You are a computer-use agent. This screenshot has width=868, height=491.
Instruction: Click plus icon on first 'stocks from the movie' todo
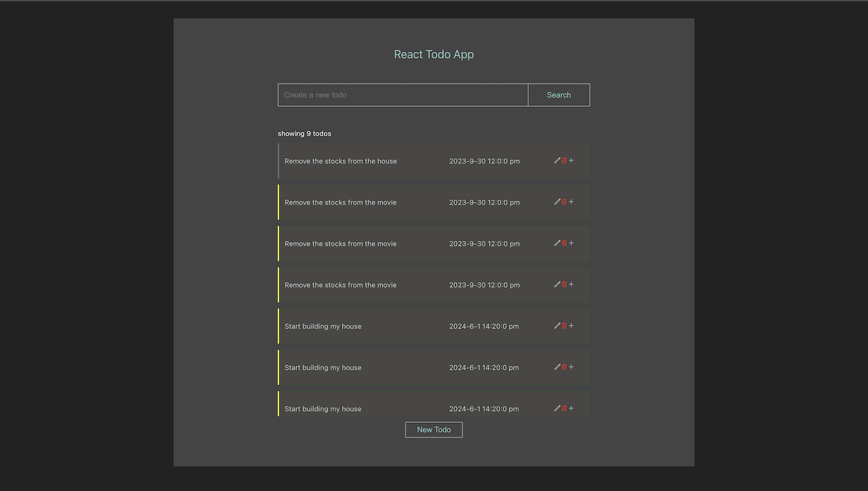point(571,202)
